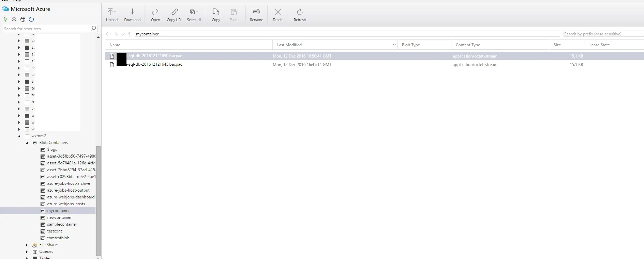The image size is (644, 259).
Task: Click the mycontainer address path field
Action: (347, 34)
